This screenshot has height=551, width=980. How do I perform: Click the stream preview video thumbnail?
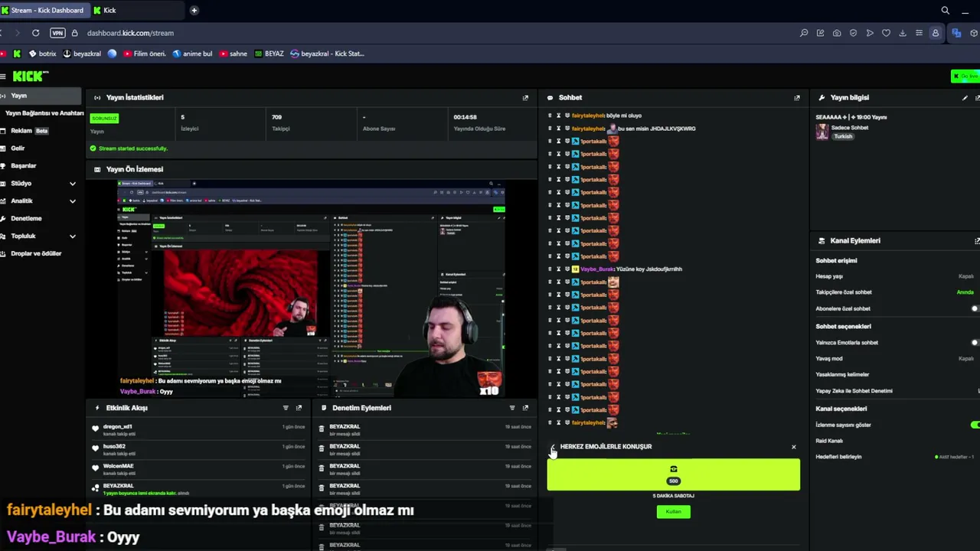tap(312, 289)
